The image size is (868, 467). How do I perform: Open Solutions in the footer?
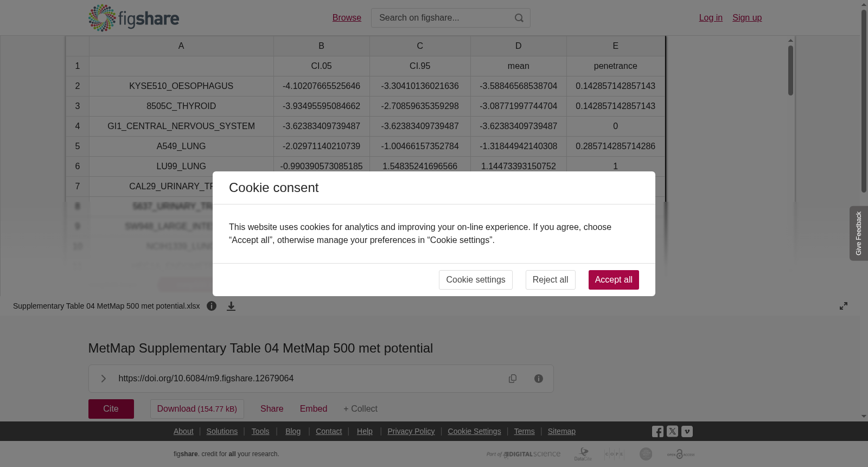click(222, 431)
